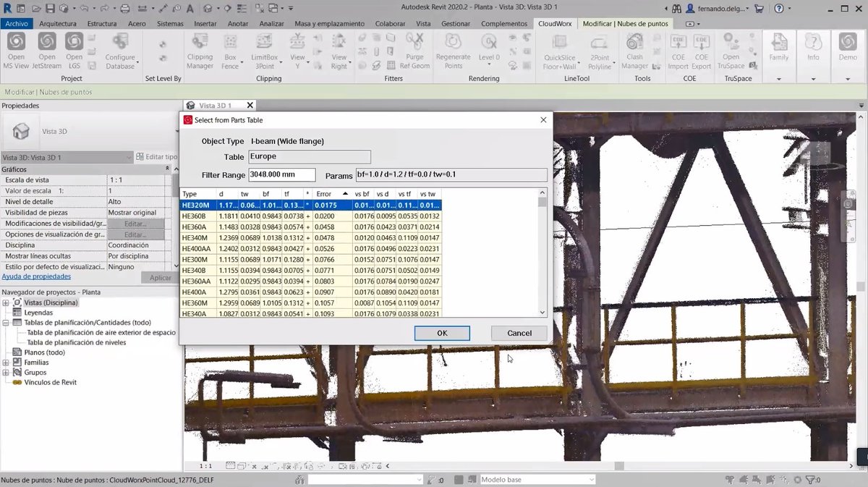This screenshot has height=487, width=868.
Task: Open the Vista 3D: Vista 3D 1 dropdown
Action: [x=67, y=157]
